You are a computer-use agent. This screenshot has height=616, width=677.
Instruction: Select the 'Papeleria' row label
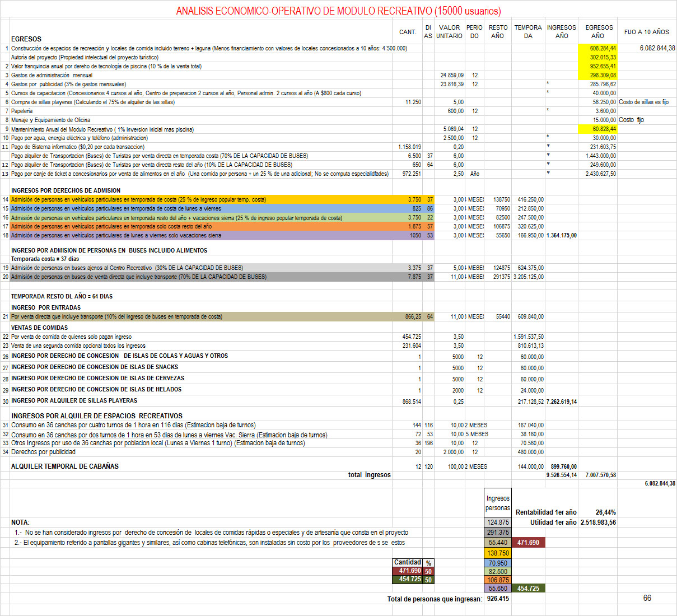coord(22,111)
